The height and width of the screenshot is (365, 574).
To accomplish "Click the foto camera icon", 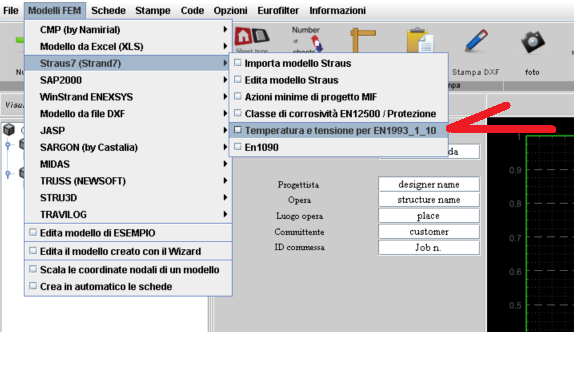I will tap(533, 42).
